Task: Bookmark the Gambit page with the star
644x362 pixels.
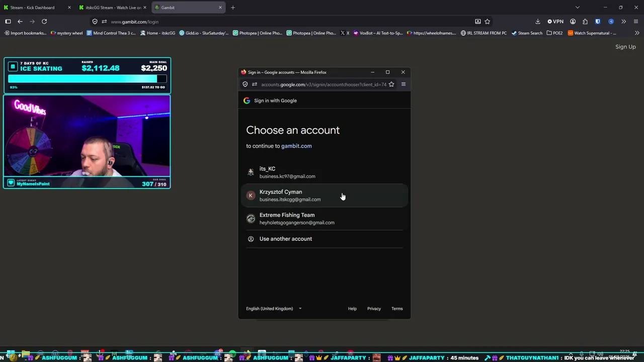Action: coord(487,22)
